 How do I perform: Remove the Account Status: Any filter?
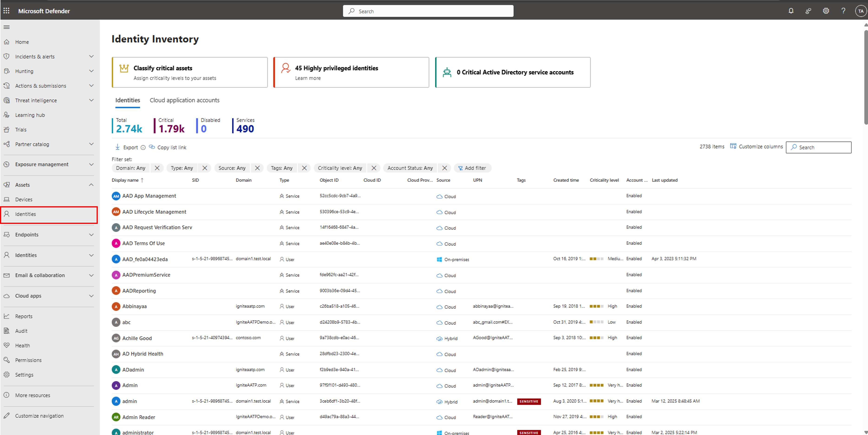[x=444, y=168]
